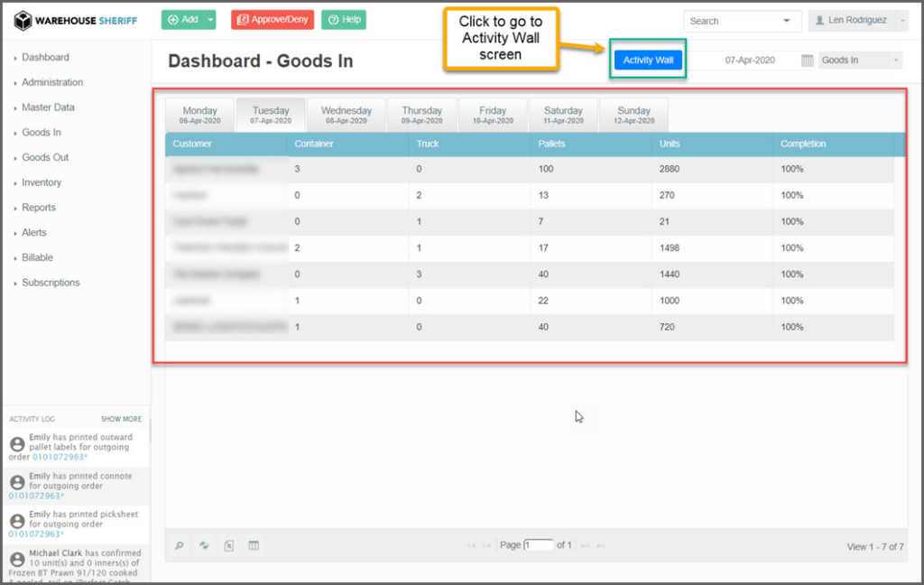Open the calendar date picker icon
This screenshot has height=585, width=924.
coord(807,60)
